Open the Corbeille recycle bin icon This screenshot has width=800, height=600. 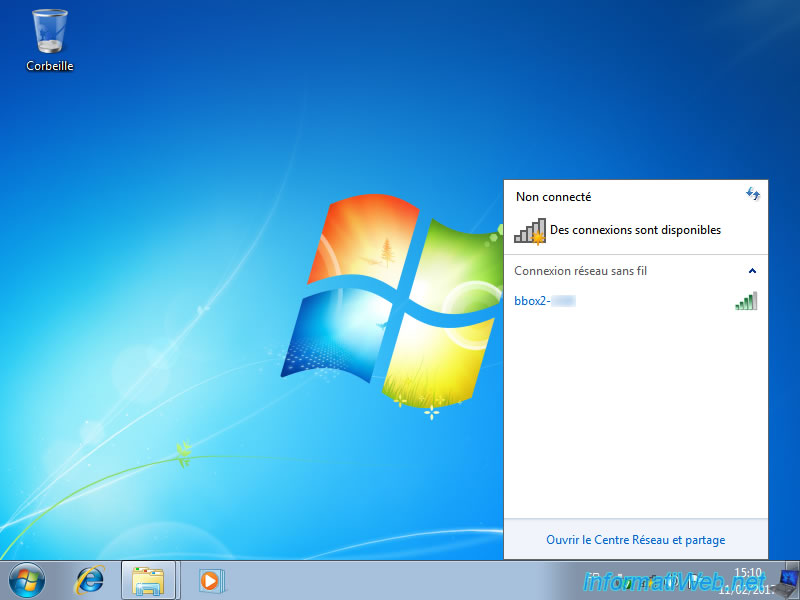point(49,41)
